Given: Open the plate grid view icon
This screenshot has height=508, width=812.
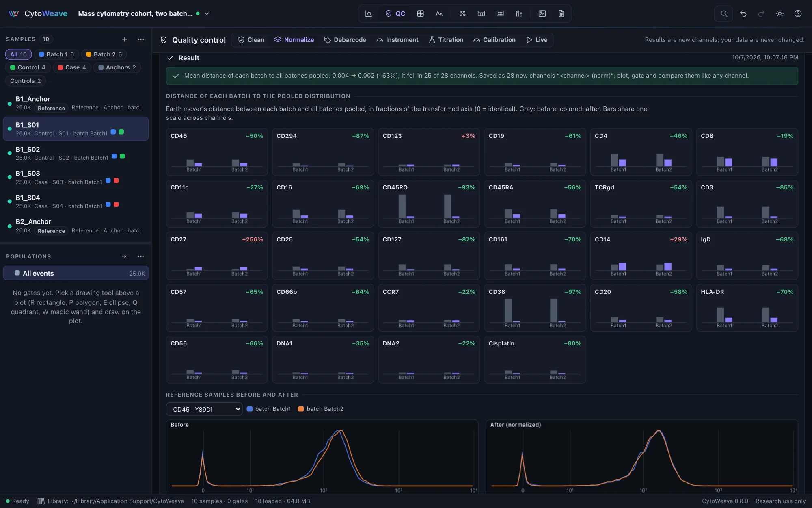Looking at the screenshot, I should point(500,13).
